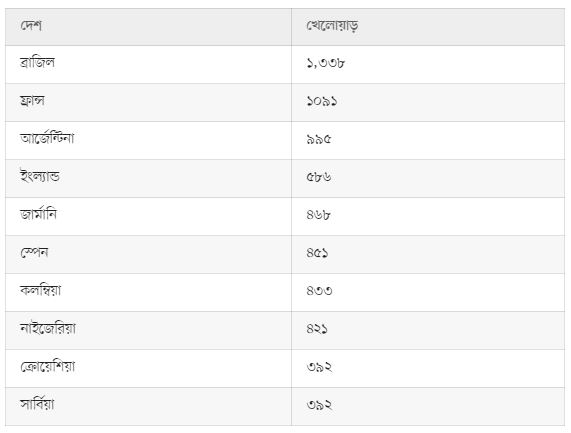
Task: Select the ৫৮৬ value for England
Action: click(x=319, y=177)
